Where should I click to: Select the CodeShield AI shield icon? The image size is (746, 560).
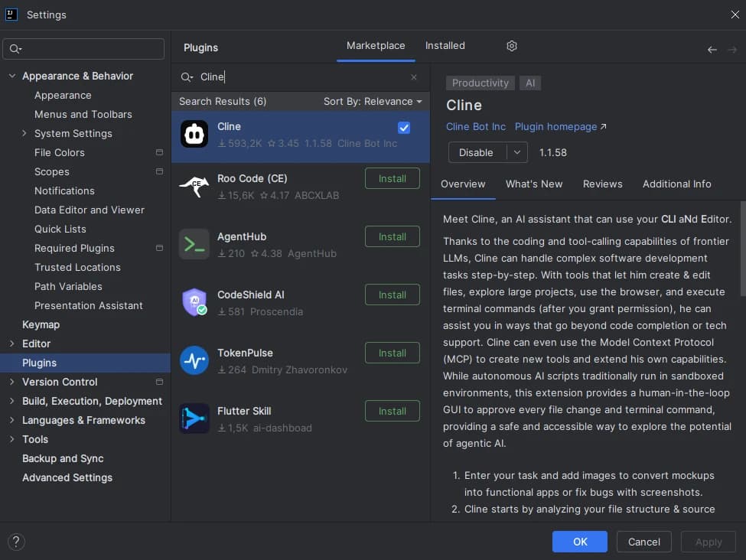[x=194, y=302]
